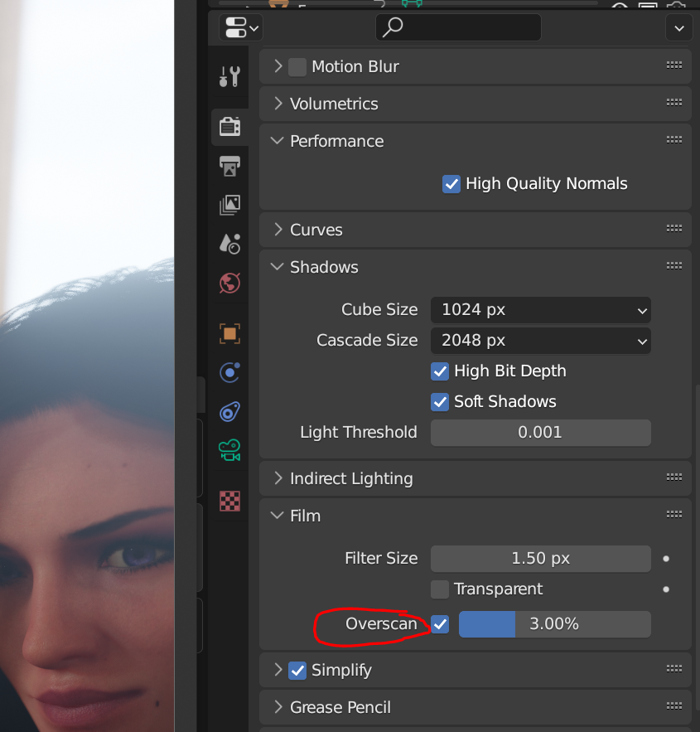The width and height of the screenshot is (700, 732).
Task: Click the Volumetrics panel grip icon
Action: click(x=674, y=103)
